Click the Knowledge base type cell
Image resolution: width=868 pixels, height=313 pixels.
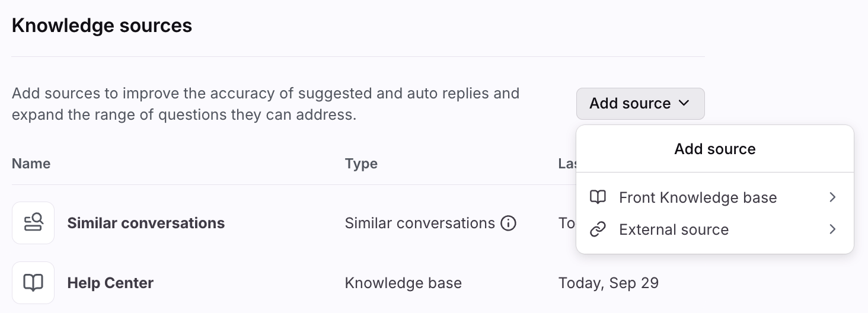tap(403, 283)
